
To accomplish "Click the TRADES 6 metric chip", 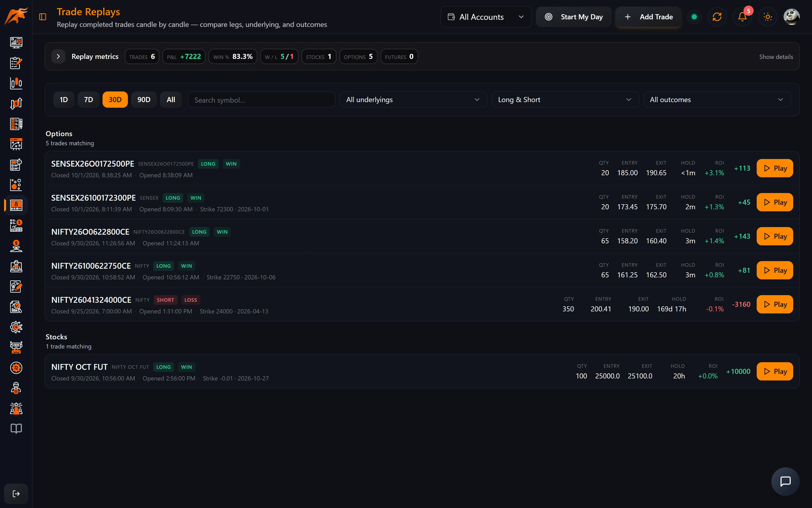I will coord(142,56).
